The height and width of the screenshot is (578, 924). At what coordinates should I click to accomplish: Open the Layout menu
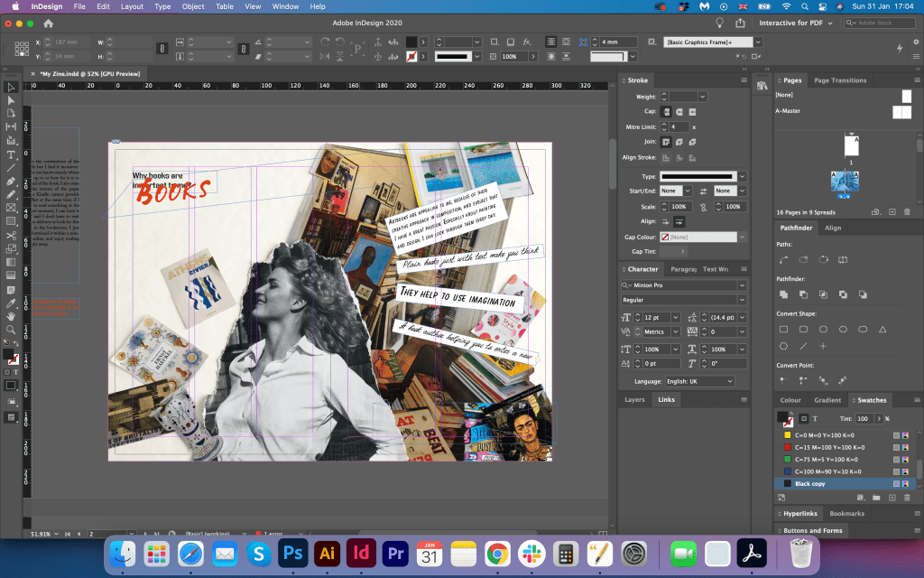132,6
